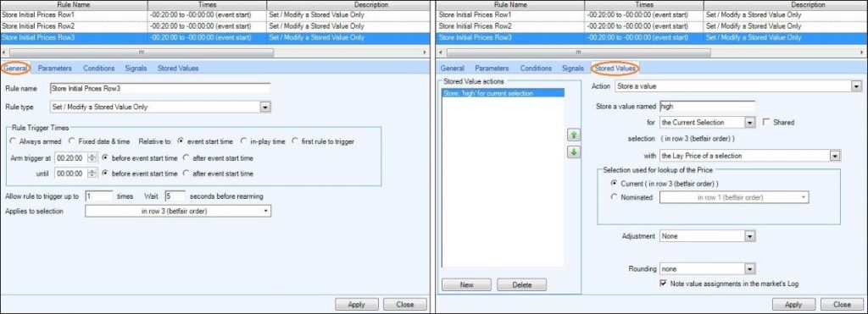Select Stored Values tab in right panel

[x=615, y=68]
